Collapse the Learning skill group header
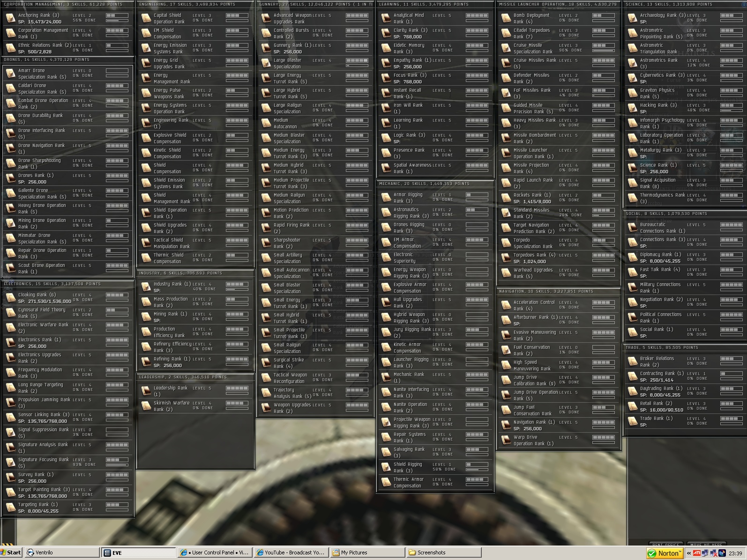This screenshot has height=560, width=747. click(436, 4)
